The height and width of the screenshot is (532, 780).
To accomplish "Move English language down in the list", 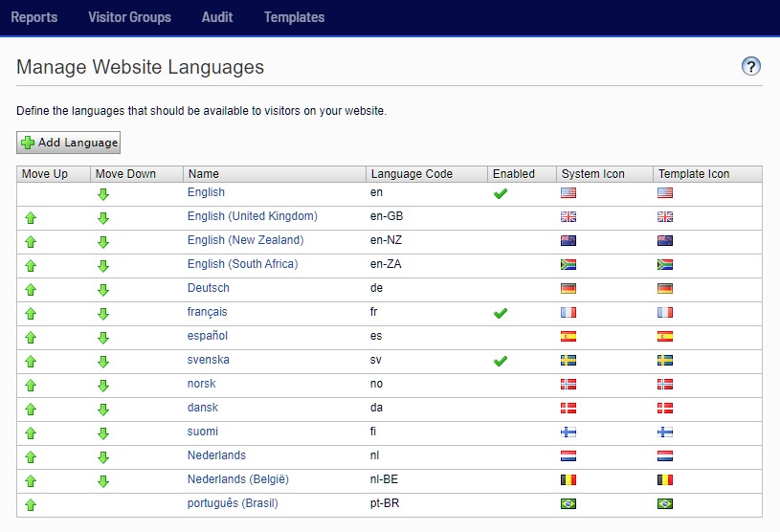I will click(103, 193).
